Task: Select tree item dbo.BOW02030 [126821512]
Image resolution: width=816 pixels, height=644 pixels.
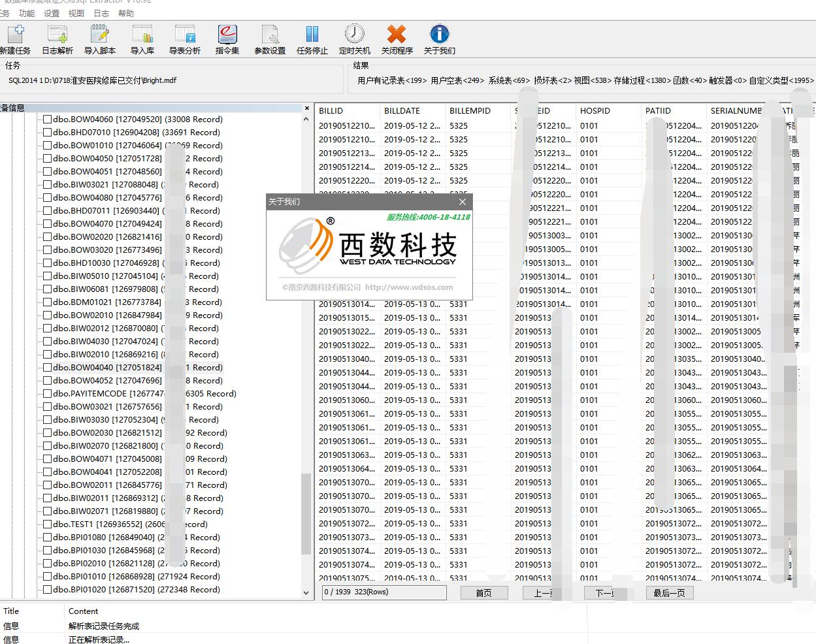Action: pos(140,433)
